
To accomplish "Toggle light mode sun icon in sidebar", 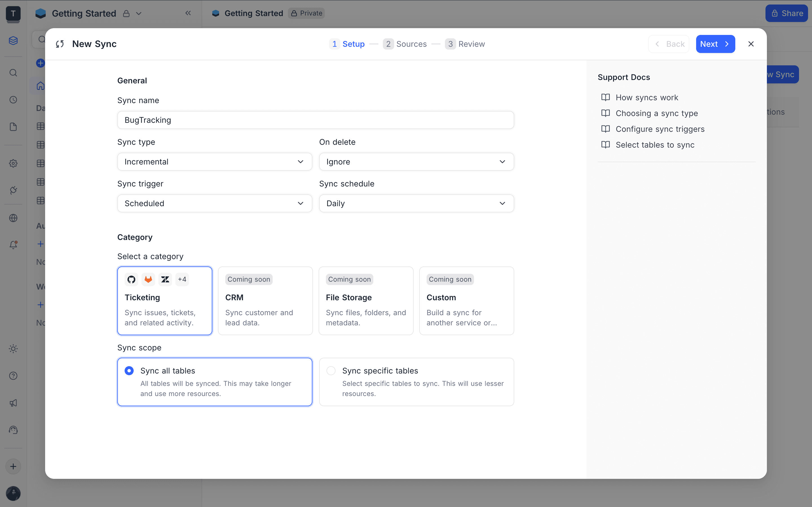I will tap(13, 349).
